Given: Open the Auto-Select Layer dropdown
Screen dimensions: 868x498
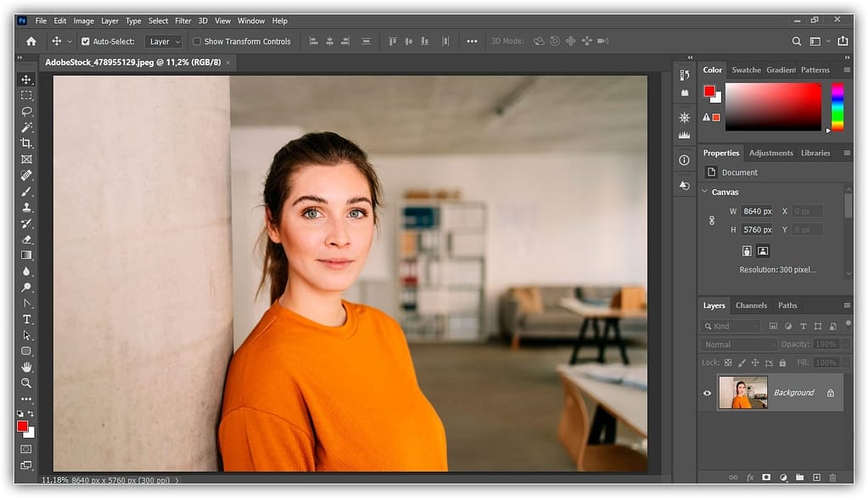Looking at the screenshot, I should pyautogui.click(x=163, y=42).
